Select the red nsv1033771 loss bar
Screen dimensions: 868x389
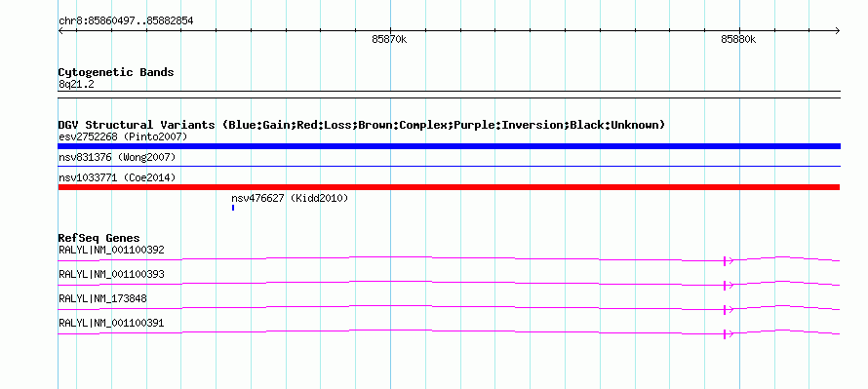[449, 187]
